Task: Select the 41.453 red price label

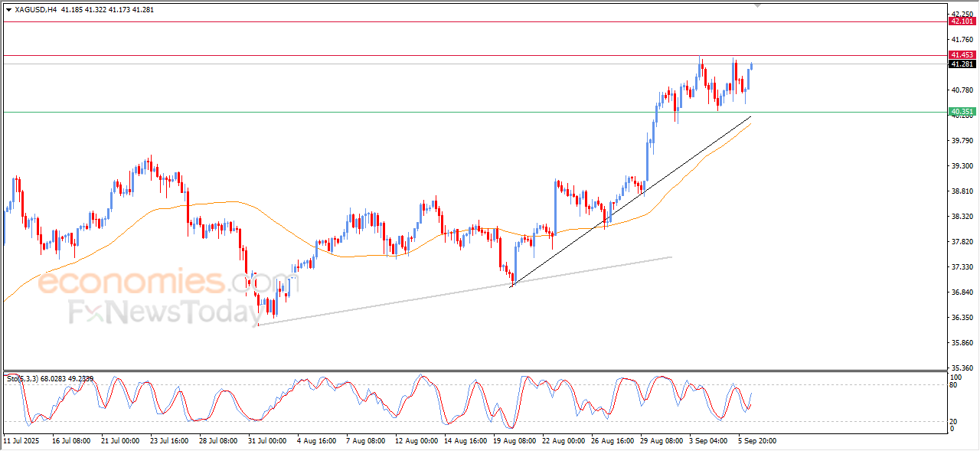Action: pos(962,55)
